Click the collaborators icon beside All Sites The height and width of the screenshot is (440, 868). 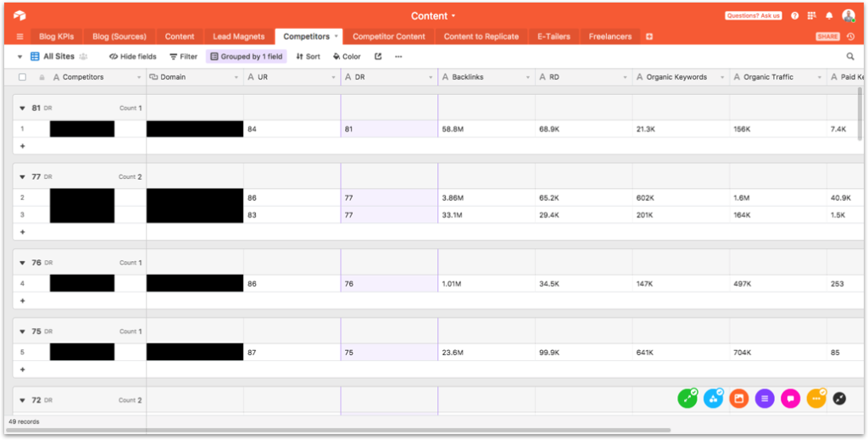tap(84, 57)
